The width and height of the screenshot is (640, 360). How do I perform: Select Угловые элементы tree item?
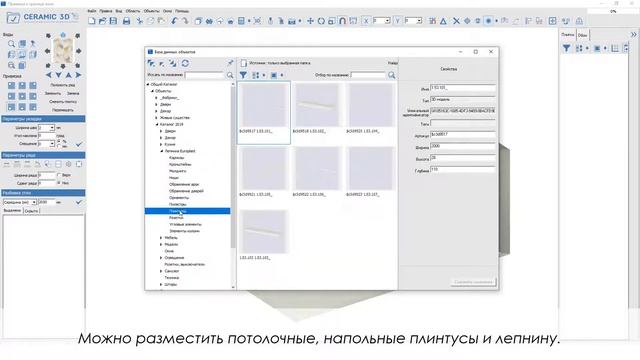coord(185,224)
